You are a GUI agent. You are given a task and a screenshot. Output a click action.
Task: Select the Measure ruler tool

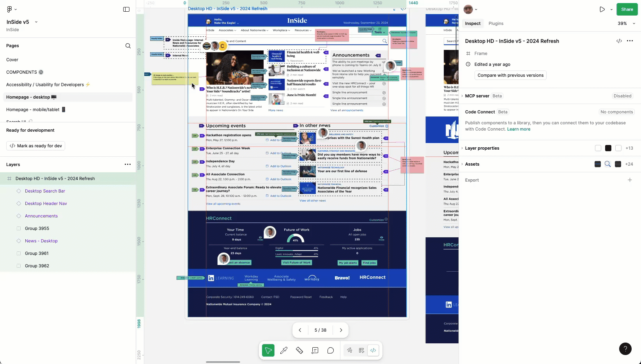pyautogui.click(x=299, y=350)
